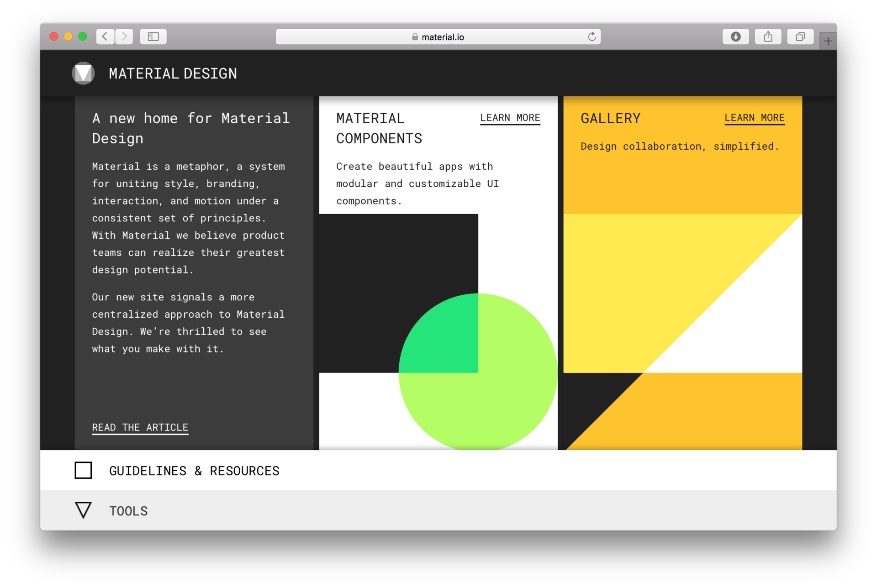Show all tabs overview icon
This screenshot has width=877, height=588.
(x=800, y=37)
